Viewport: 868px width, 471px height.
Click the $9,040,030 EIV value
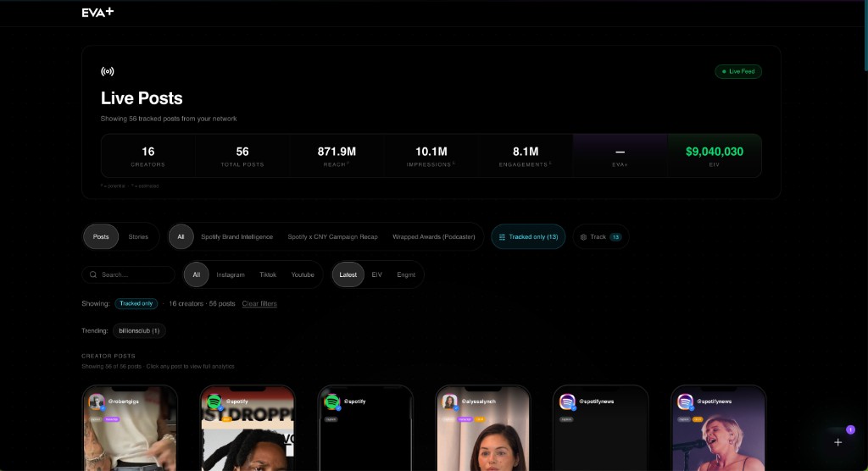pos(715,151)
